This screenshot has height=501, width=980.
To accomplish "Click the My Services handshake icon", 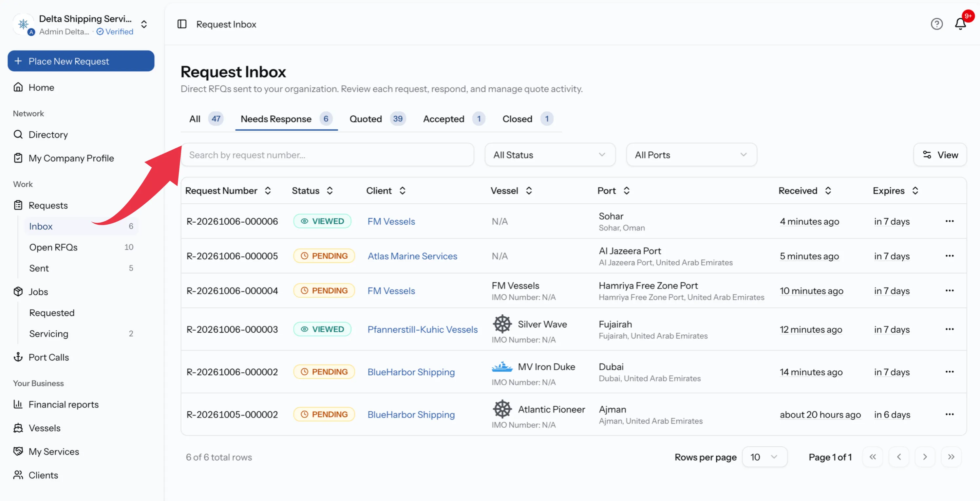I will click(18, 451).
